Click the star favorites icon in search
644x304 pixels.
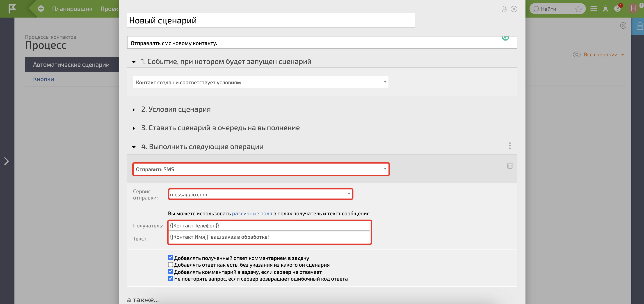click(578, 9)
